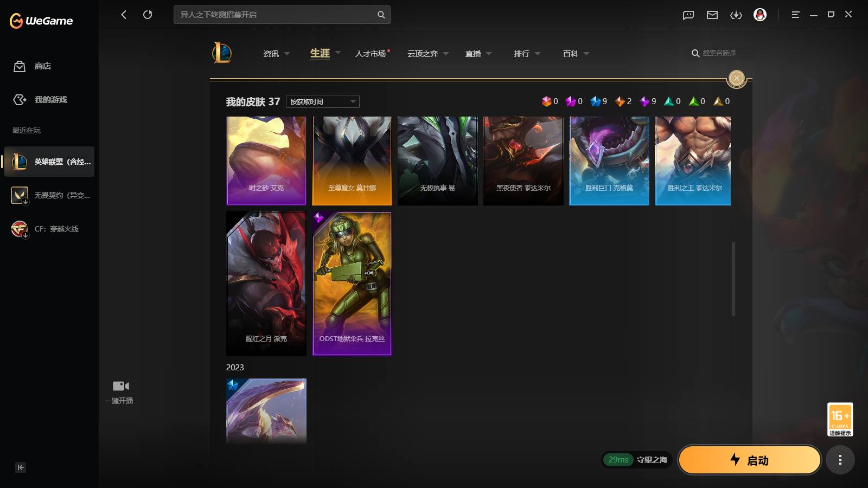Image resolution: width=868 pixels, height=488 pixels.
Task: Start 一键开播 streaming
Action: point(120,393)
